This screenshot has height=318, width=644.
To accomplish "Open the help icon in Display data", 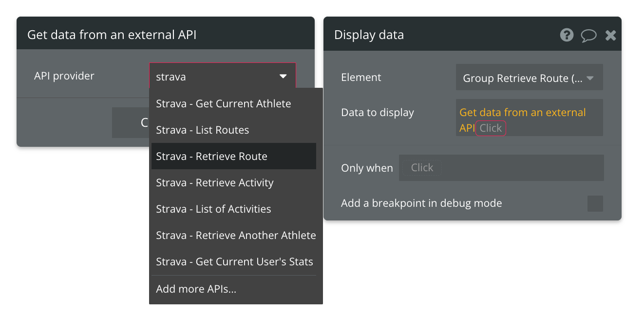I will tap(567, 35).
